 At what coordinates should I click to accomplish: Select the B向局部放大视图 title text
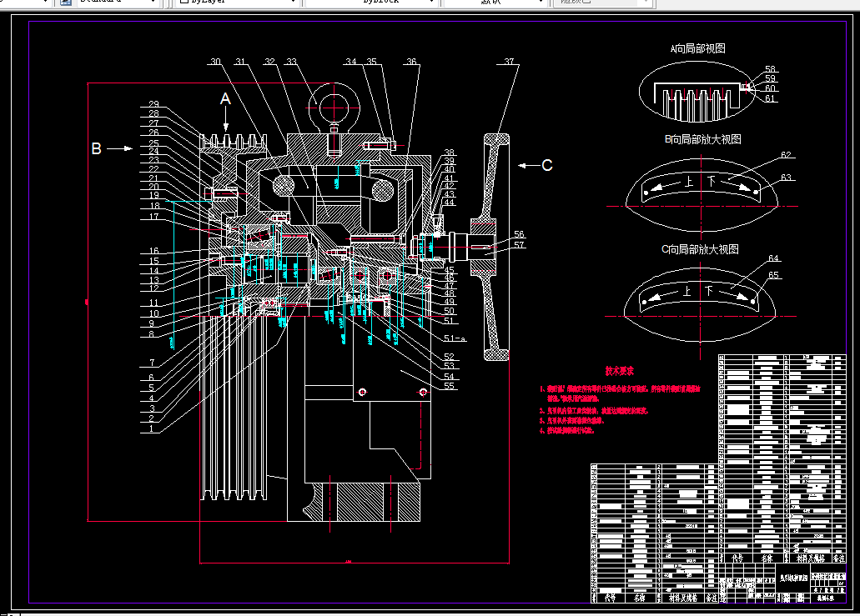[702, 139]
